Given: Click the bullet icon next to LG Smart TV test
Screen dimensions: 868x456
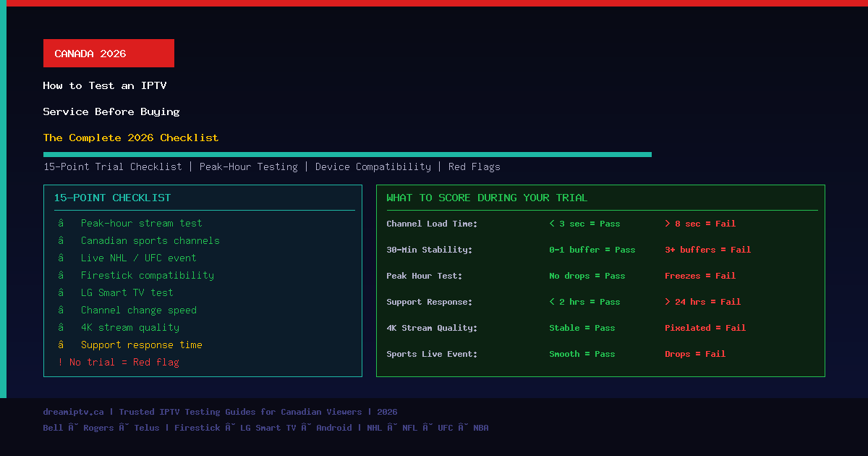Looking at the screenshot, I should (x=61, y=293).
